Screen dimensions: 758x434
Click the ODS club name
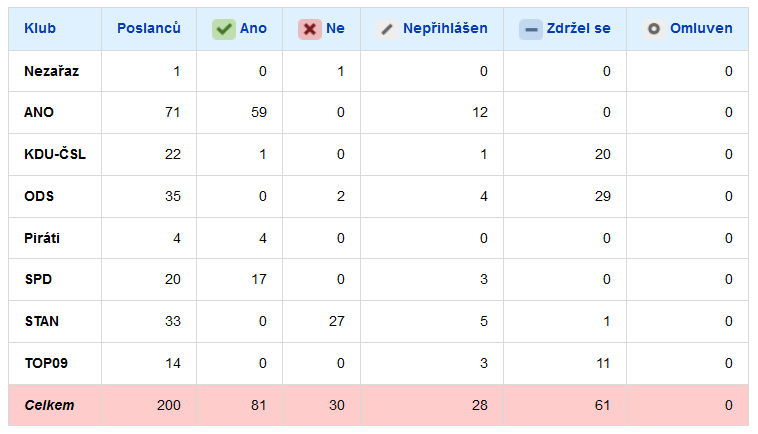[39, 196]
